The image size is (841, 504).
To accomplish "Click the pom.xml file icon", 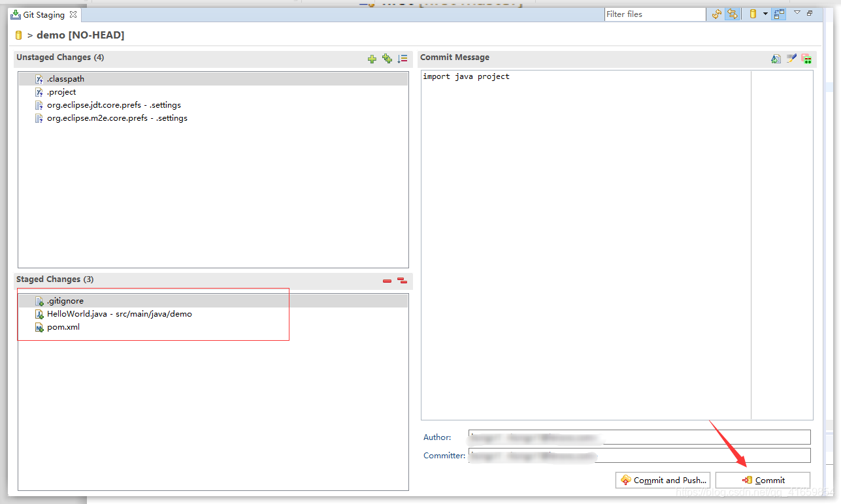I will (x=39, y=327).
